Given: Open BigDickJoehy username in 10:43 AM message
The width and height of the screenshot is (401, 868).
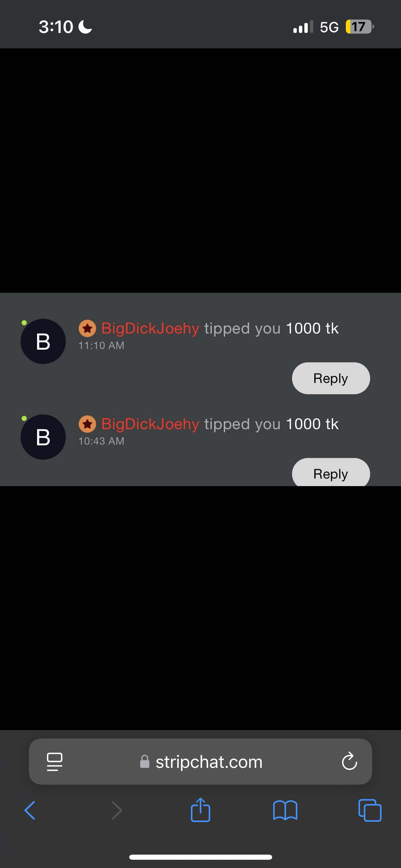Looking at the screenshot, I should coord(150,424).
